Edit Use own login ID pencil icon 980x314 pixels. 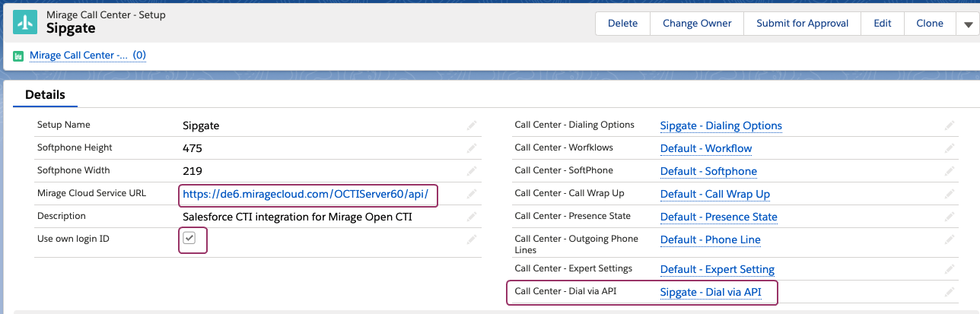click(x=472, y=239)
